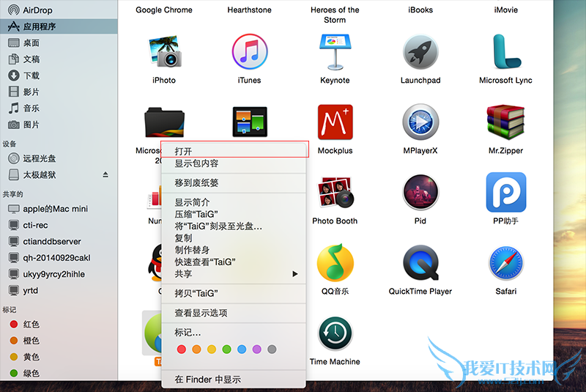Viewport: 586px width, 392px height.
Task: Choose 移到废纸篓 in context menu
Action: tap(234, 182)
